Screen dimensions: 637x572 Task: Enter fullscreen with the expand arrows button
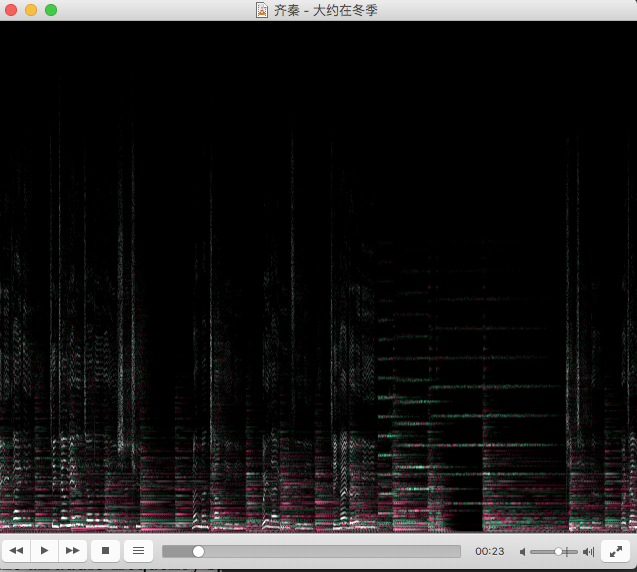coord(616,551)
